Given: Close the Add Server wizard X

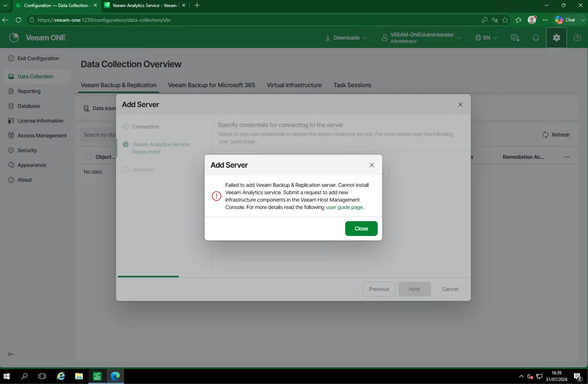Looking at the screenshot, I should [460, 105].
